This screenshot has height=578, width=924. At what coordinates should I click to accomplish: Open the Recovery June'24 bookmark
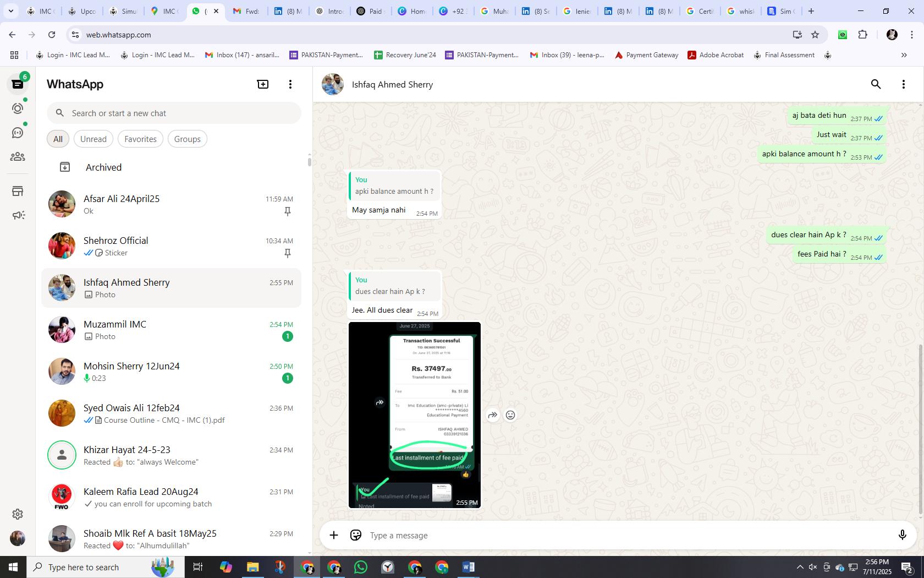pyautogui.click(x=405, y=55)
